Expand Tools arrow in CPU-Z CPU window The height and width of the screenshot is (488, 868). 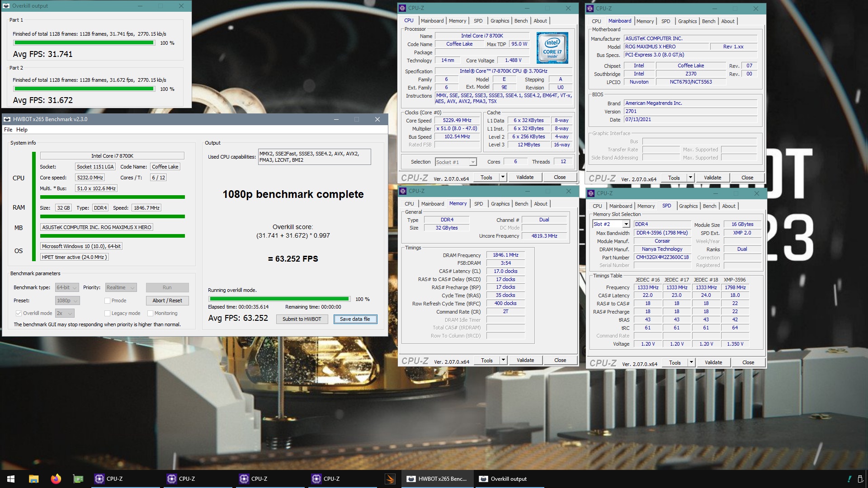pyautogui.click(x=503, y=177)
